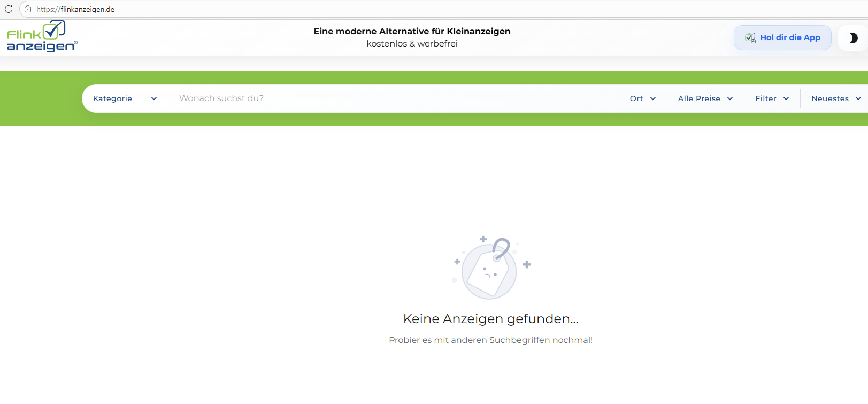Image resolution: width=868 pixels, height=404 pixels.
Task: Open the Flinkanzeigen logo home link
Action: 42,36
